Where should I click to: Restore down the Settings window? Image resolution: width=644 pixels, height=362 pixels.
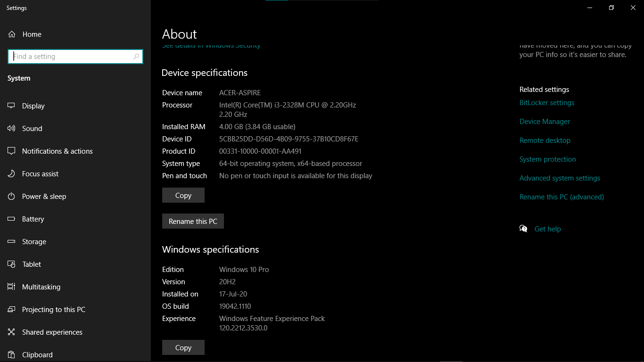(x=611, y=8)
